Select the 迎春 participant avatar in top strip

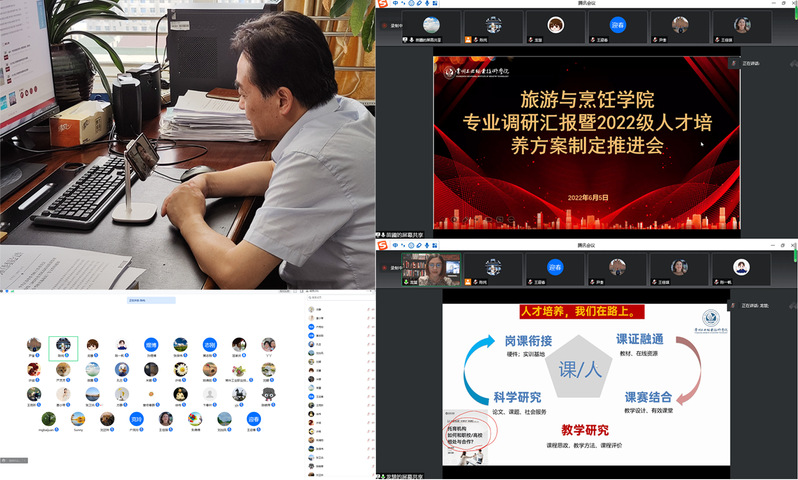(x=617, y=25)
